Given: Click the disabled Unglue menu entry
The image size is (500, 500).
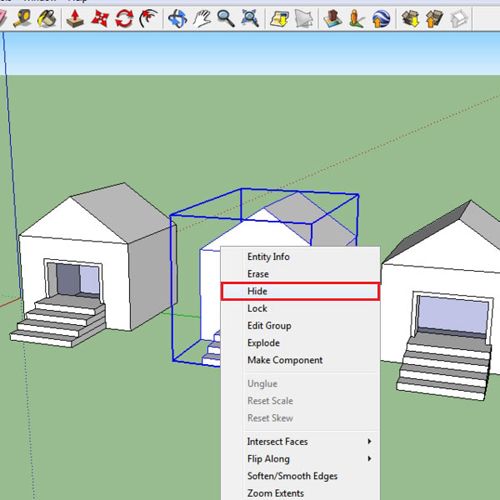Looking at the screenshot, I should [x=300, y=384].
